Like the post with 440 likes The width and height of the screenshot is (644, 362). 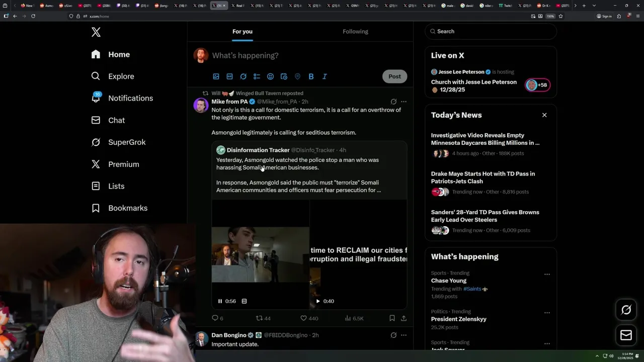pos(309,318)
